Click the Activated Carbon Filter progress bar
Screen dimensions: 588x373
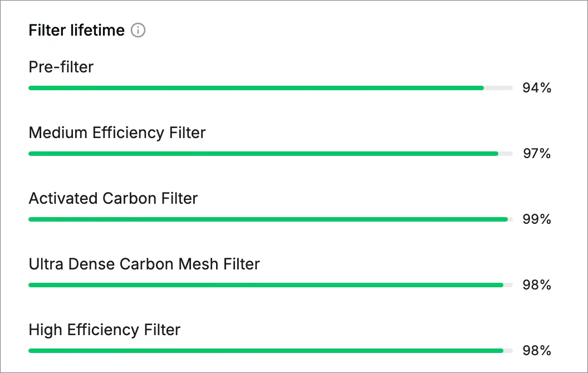tap(271, 219)
